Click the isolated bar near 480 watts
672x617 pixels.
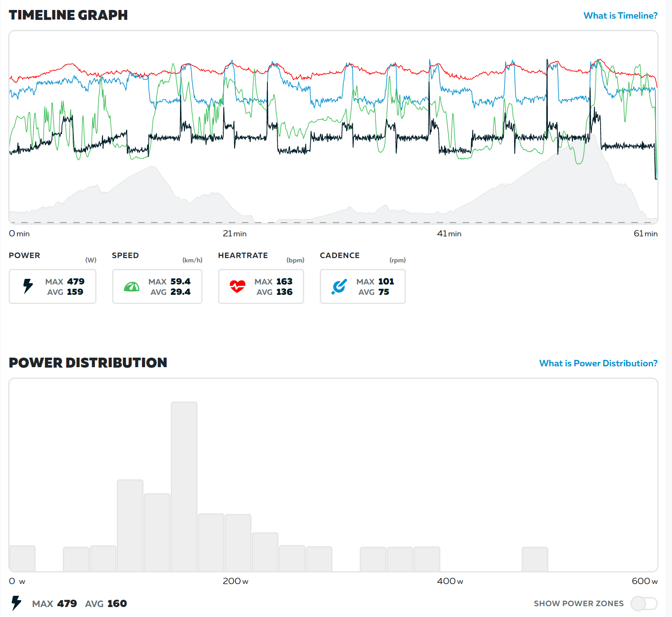pyautogui.click(x=535, y=559)
